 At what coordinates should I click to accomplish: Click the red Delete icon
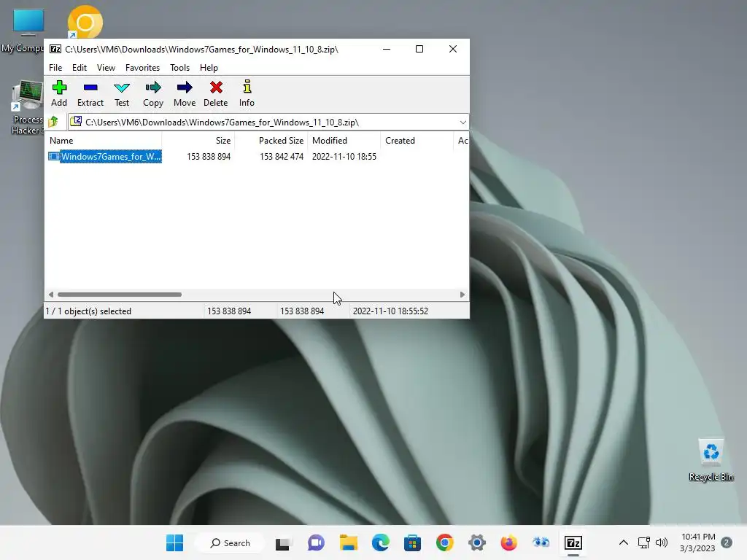tap(216, 93)
